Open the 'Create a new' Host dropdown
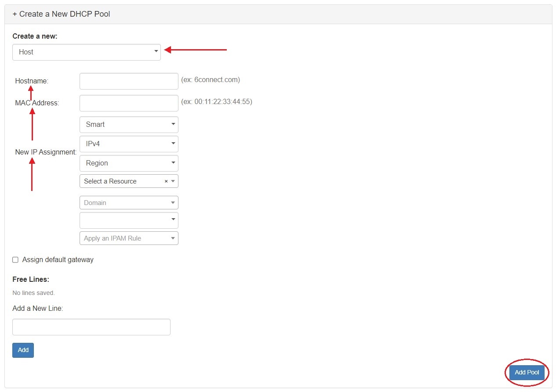The image size is (556, 392). point(86,52)
